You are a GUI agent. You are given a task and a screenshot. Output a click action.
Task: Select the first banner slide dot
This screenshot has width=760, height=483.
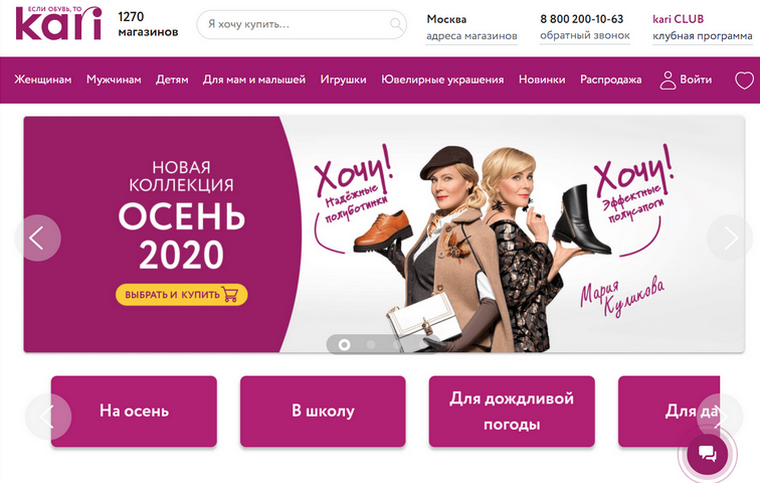pos(344,344)
